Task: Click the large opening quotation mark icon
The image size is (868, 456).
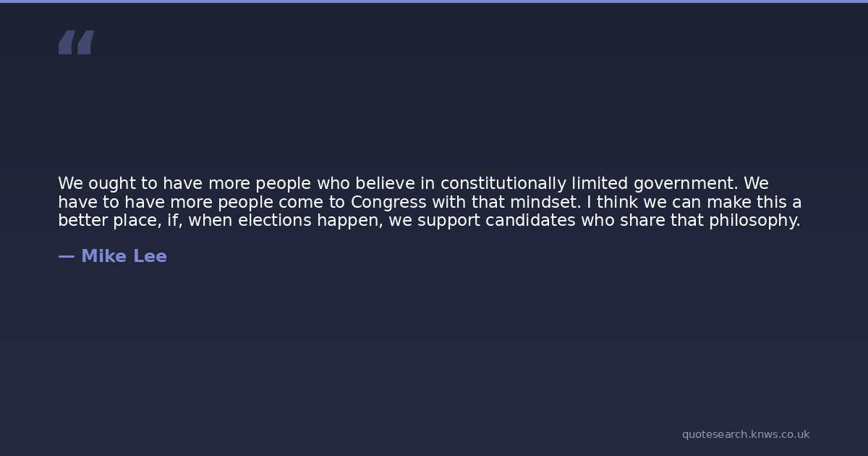Action: 76,43
